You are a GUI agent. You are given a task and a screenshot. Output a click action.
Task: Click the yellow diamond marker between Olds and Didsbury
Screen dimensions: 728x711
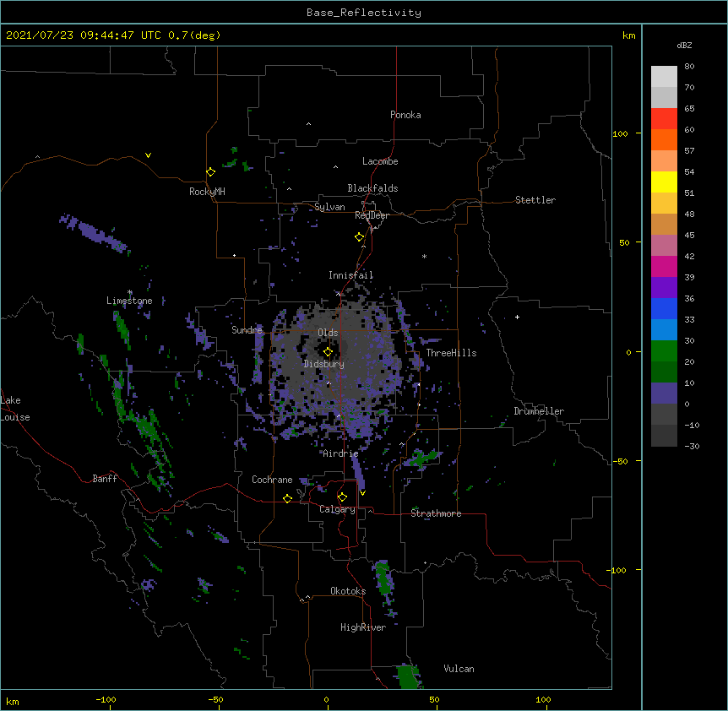coord(328,352)
